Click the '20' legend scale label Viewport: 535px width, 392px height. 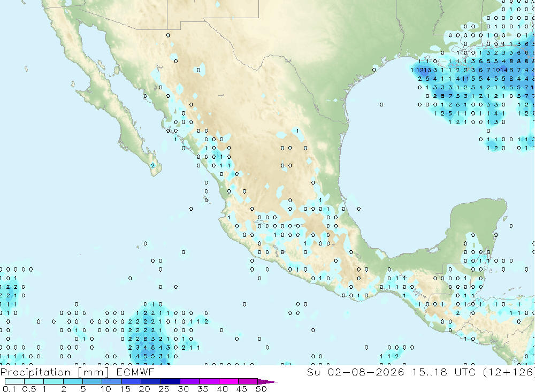(144, 389)
